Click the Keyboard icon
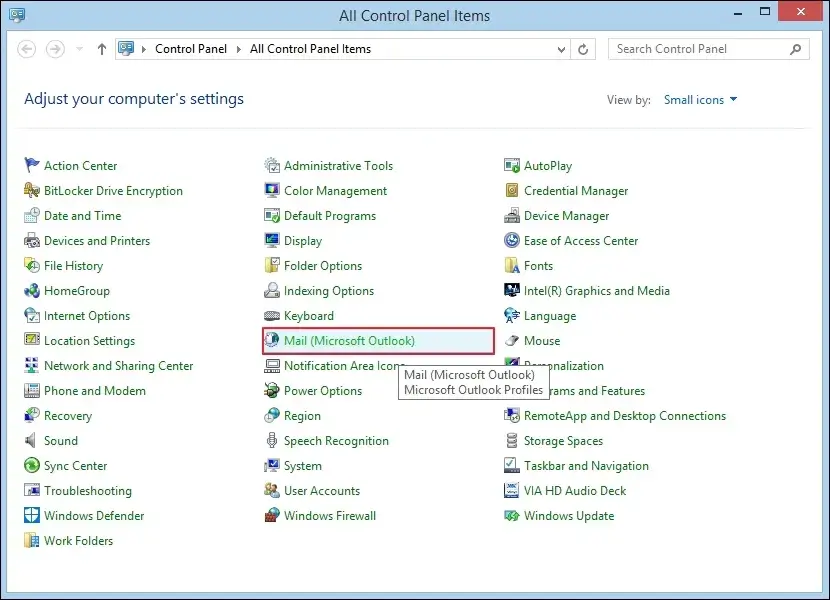This screenshot has height=600, width=830. (x=272, y=316)
